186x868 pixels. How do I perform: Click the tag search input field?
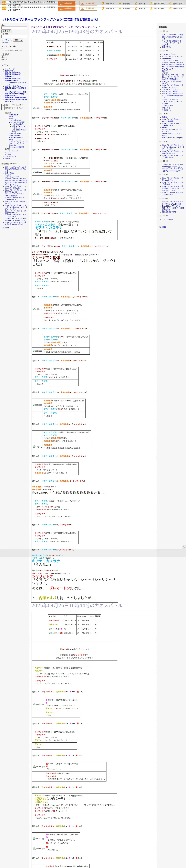14,36
